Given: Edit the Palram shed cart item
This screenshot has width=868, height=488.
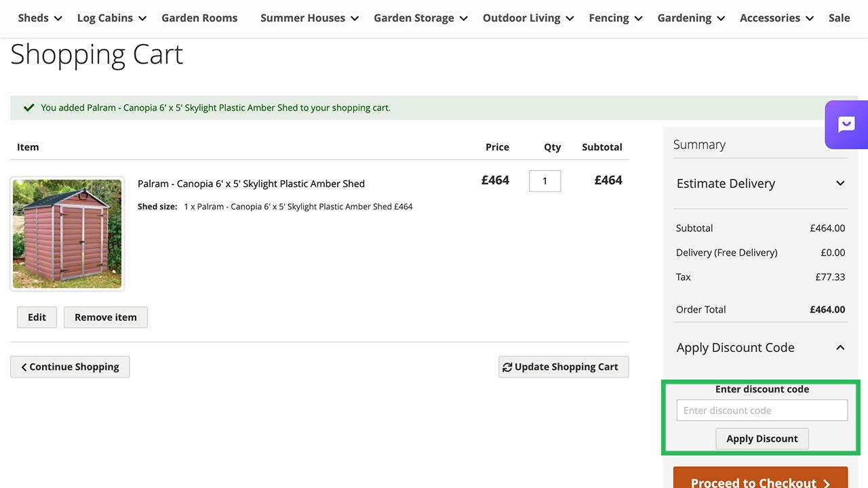Looking at the screenshot, I should coord(37,317).
